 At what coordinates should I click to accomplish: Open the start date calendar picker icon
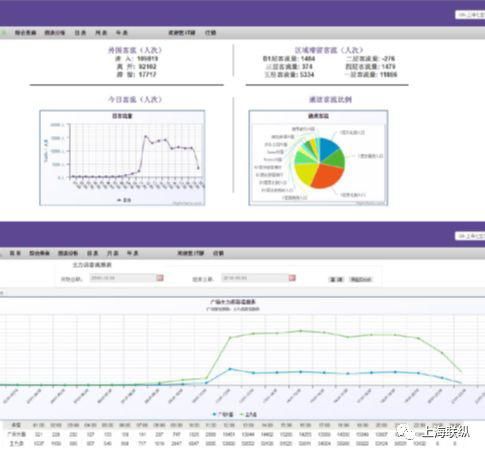tap(160, 277)
